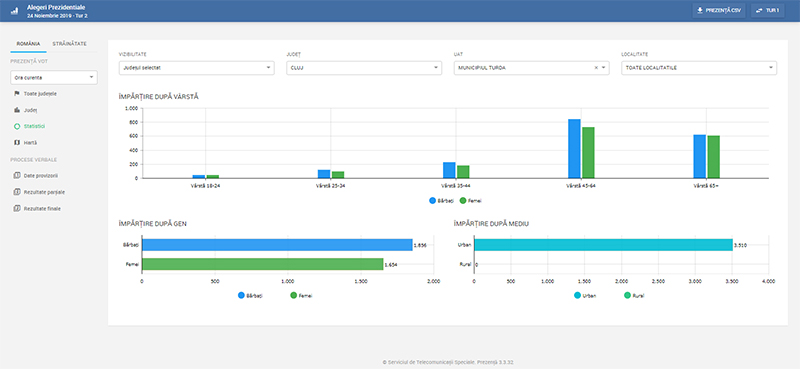Toggle Femei series in gender chart legend
The height and width of the screenshot is (369, 800).
tap(301, 296)
